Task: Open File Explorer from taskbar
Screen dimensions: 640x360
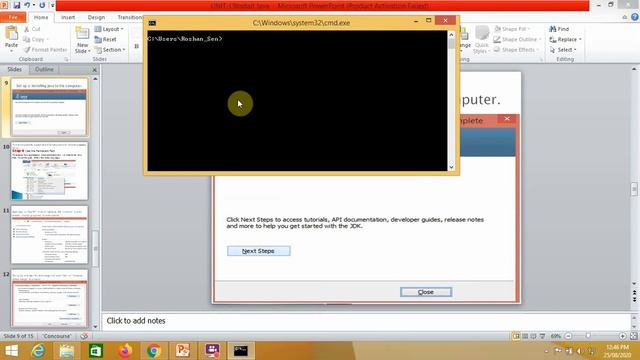Action: [x=67, y=351]
